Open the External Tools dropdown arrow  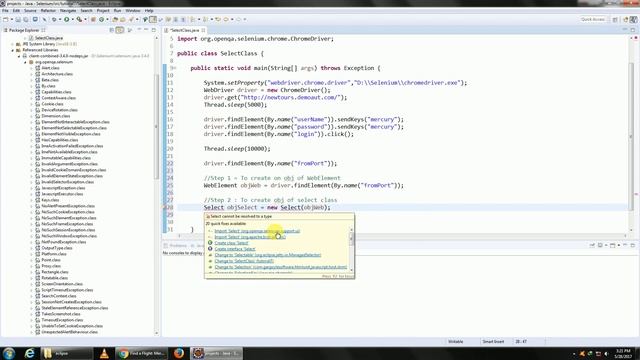coord(85,19)
